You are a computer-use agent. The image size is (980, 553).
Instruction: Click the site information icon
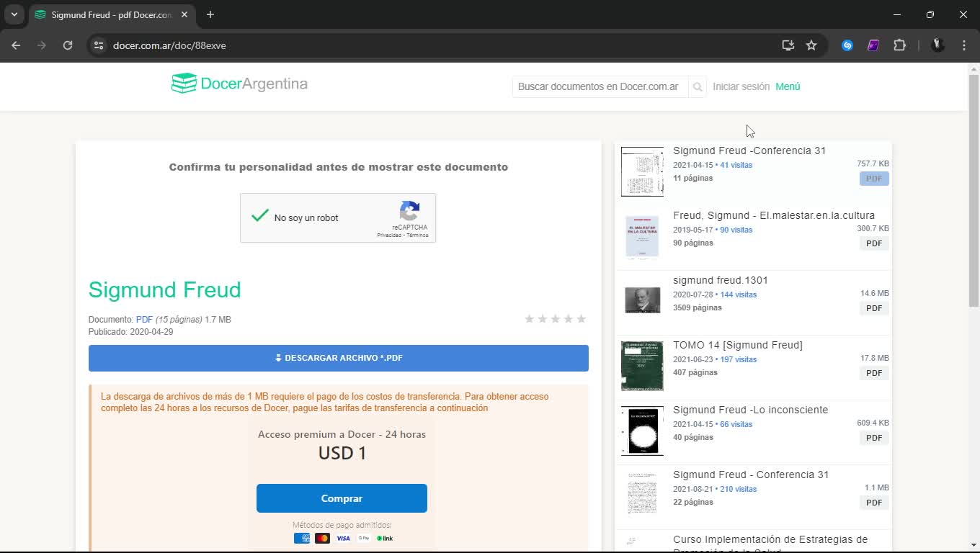click(x=99, y=45)
